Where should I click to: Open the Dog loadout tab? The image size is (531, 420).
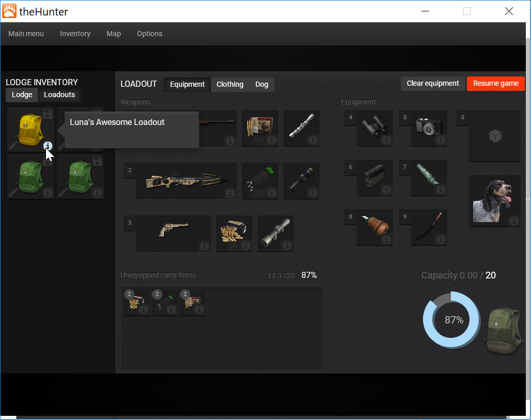pyautogui.click(x=262, y=84)
